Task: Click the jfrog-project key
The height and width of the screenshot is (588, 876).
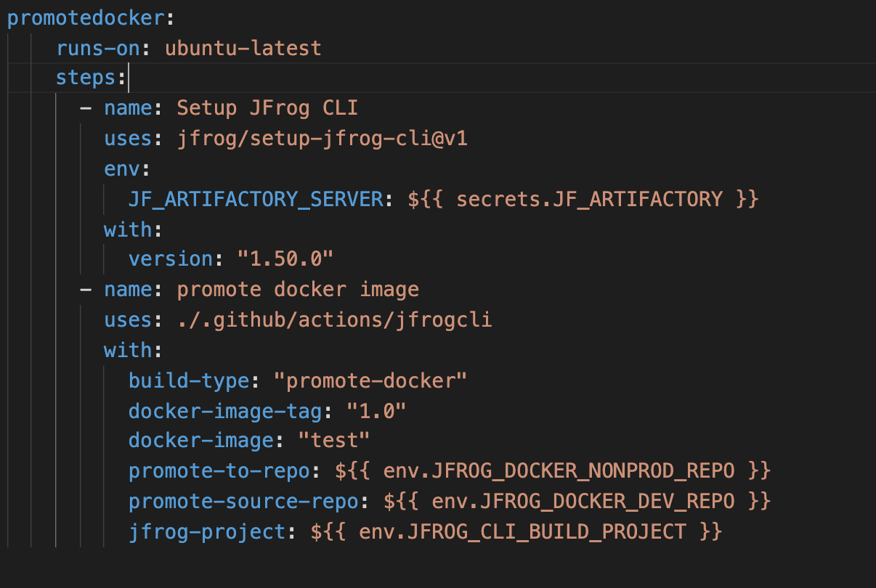Action: click(x=203, y=531)
